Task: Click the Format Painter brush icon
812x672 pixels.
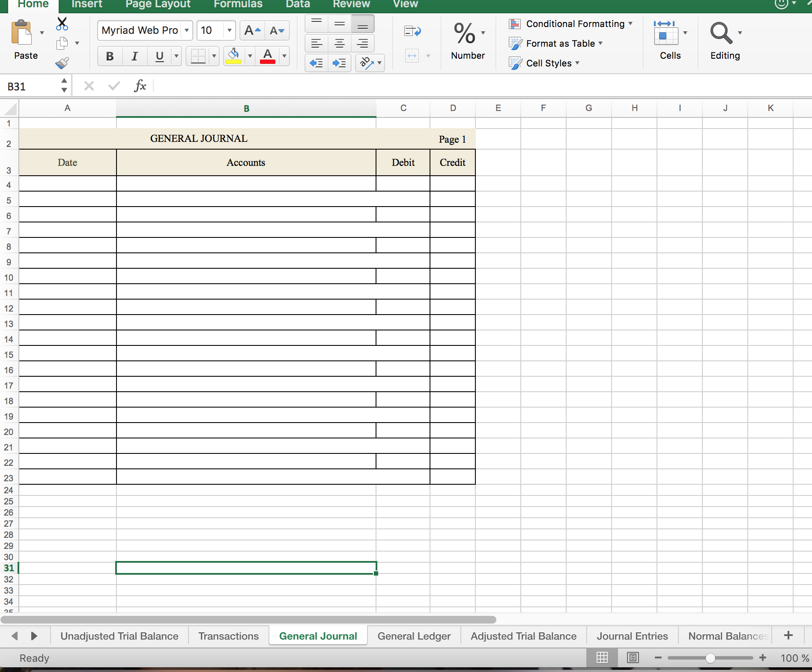Action: pos(62,63)
